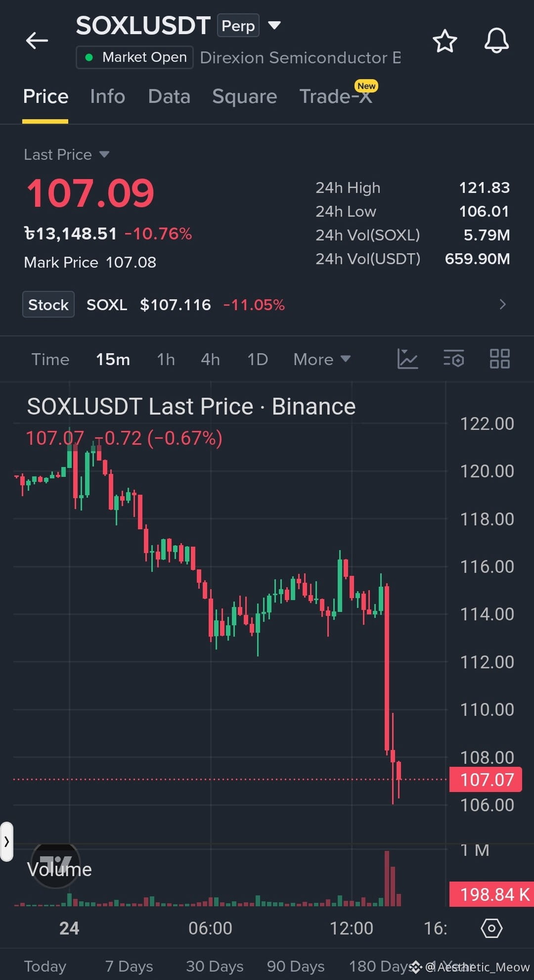Image resolution: width=534 pixels, height=980 pixels.
Task: Switch to the Info tab
Action: click(108, 96)
